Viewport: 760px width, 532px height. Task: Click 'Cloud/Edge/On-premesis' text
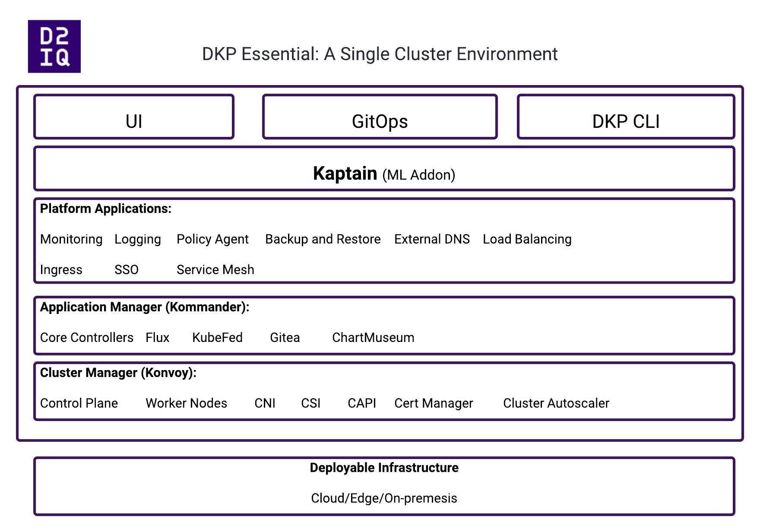(384, 498)
